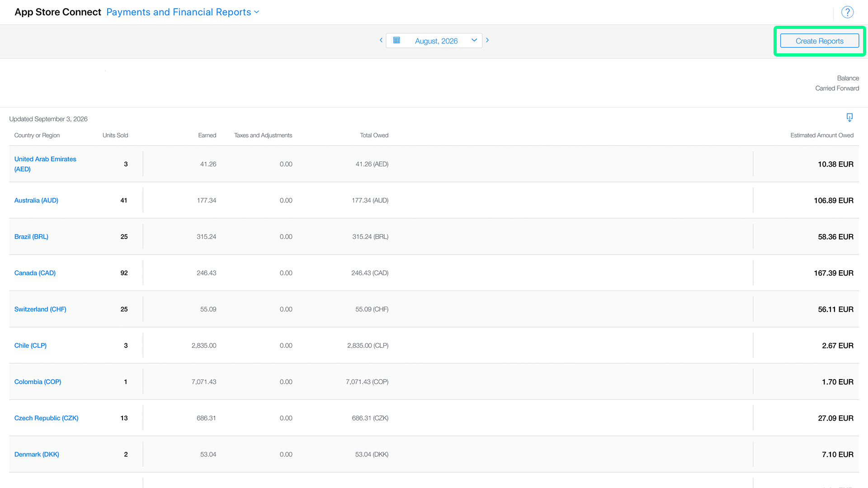Select the 27.09 EUR estimated amount
Viewport: 868px width, 488px height.
coord(835,418)
